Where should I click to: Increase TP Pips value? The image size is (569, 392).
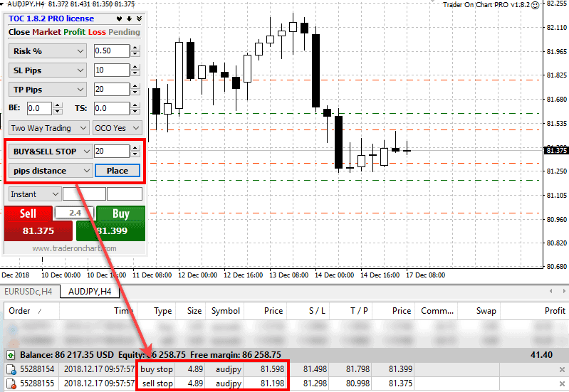click(x=135, y=86)
